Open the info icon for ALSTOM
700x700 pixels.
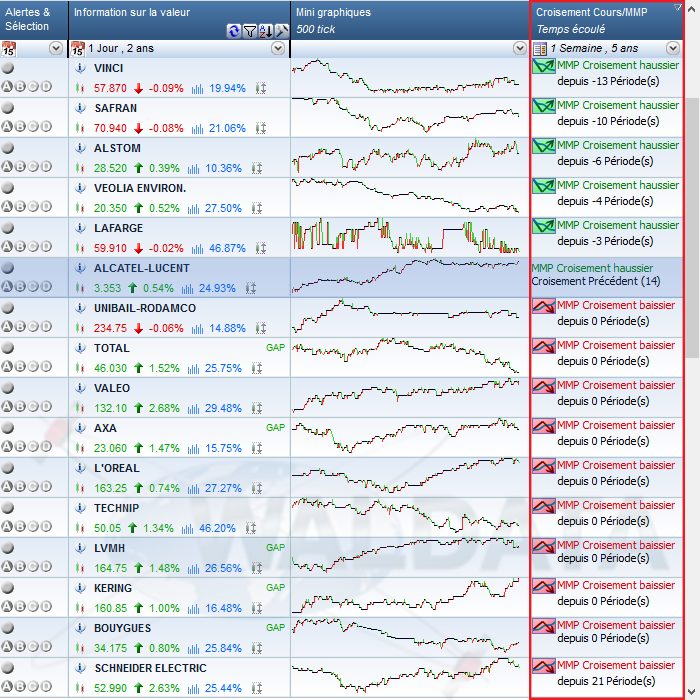point(80,148)
